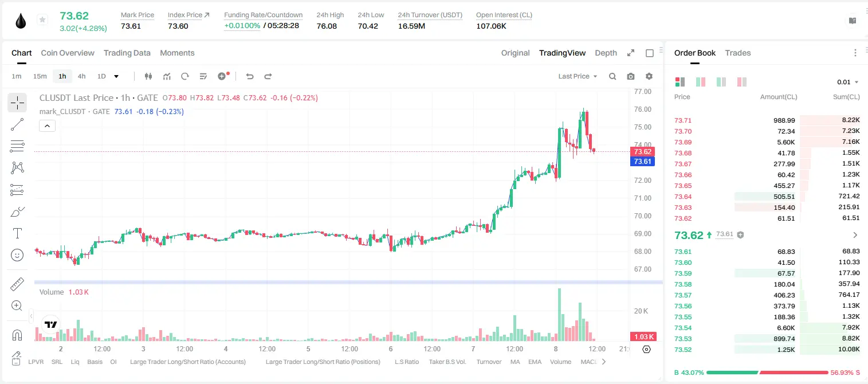Click the 73.64 ask price row
Screen dimensions: 868x384
[x=767, y=197]
